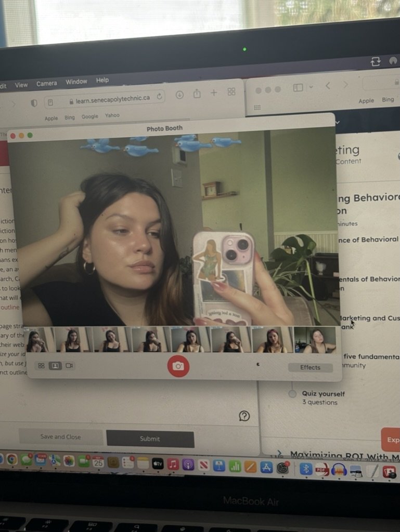Open Photos from the Dock
Viewport: 400px width, 532px height.
click(x=69, y=461)
